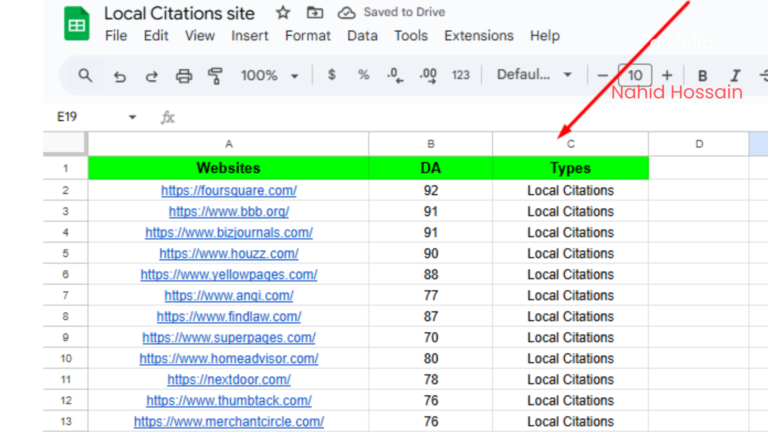Screen dimensions: 768x432
Task: Open the Edit menu
Action: point(156,36)
